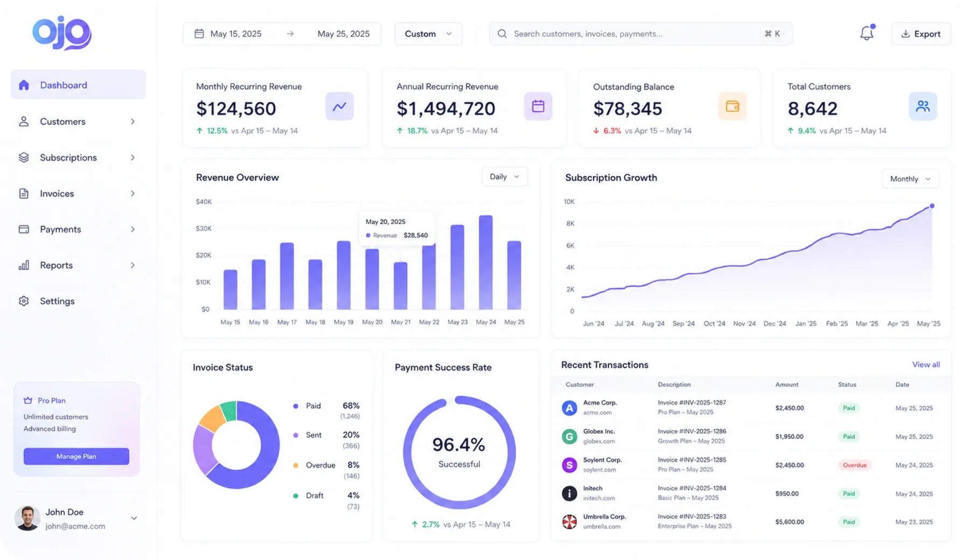
Task: Open Invoices in the sidebar
Action: (78, 194)
